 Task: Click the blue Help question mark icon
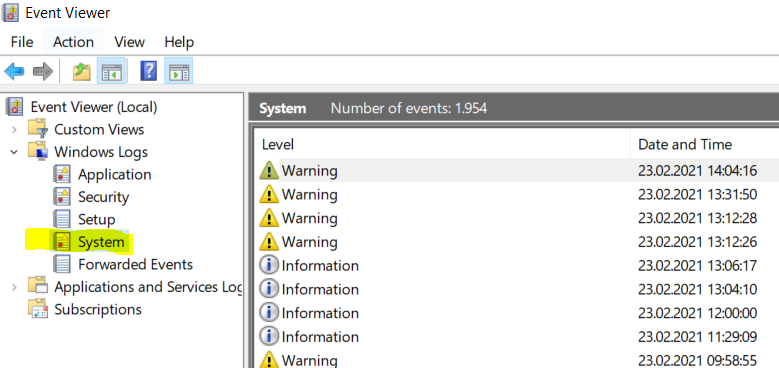(x=149, y=71)
